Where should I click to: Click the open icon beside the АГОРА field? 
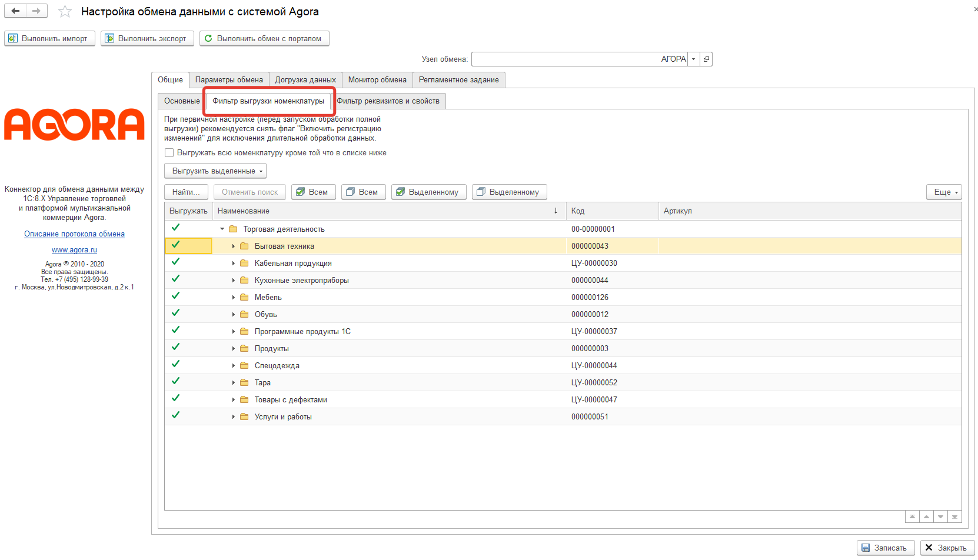[706, 59]
